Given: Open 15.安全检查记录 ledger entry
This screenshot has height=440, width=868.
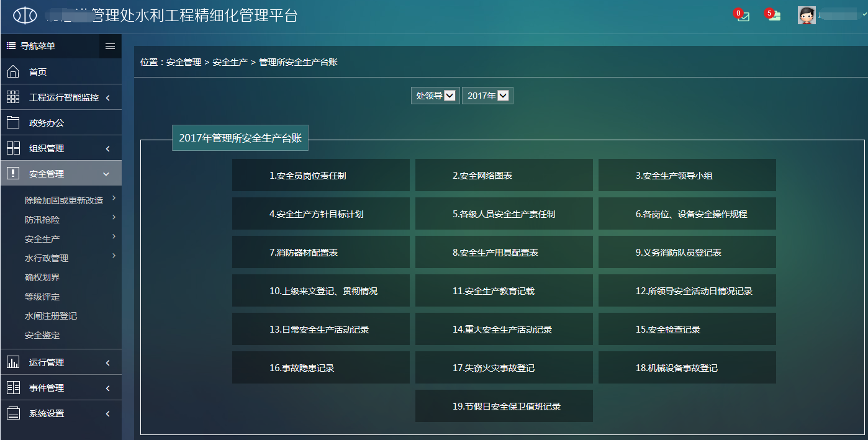Looking at the screenshot, I should (x=687, y=330).
